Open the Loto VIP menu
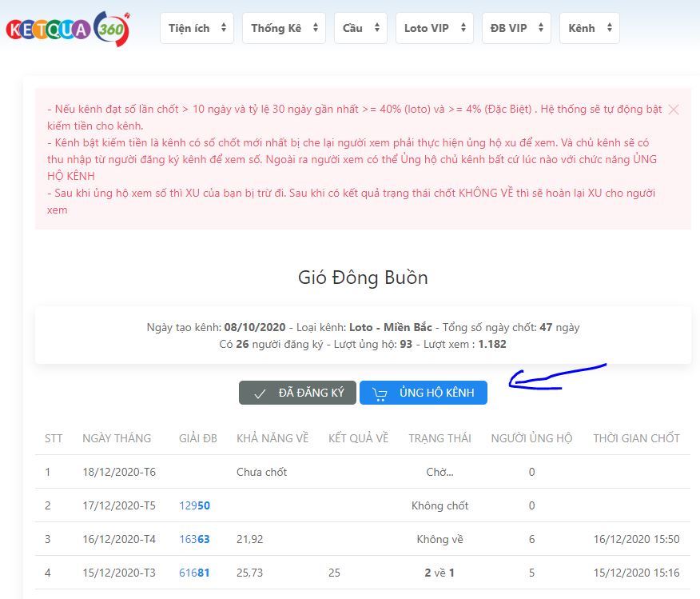 (434, 28)
